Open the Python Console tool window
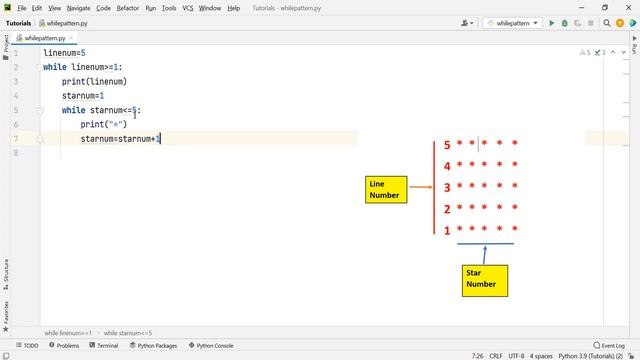Screen dimensions: 640x360 (x=211, y=345)
